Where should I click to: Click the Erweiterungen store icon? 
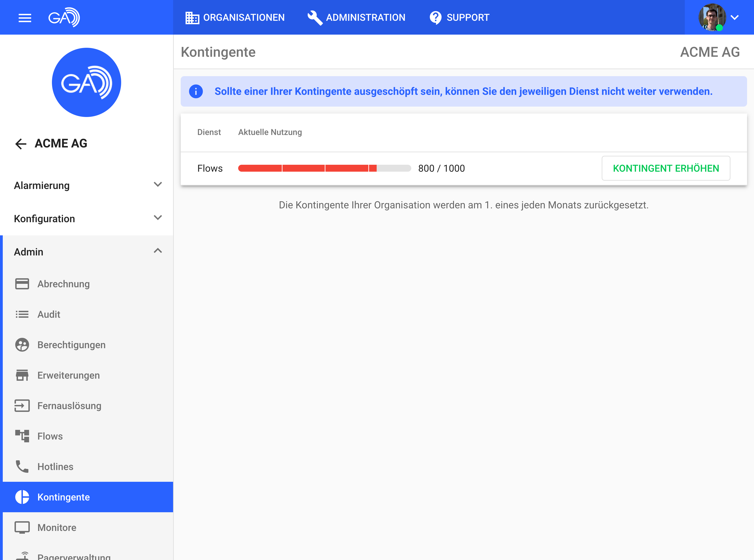pos(22,376)
